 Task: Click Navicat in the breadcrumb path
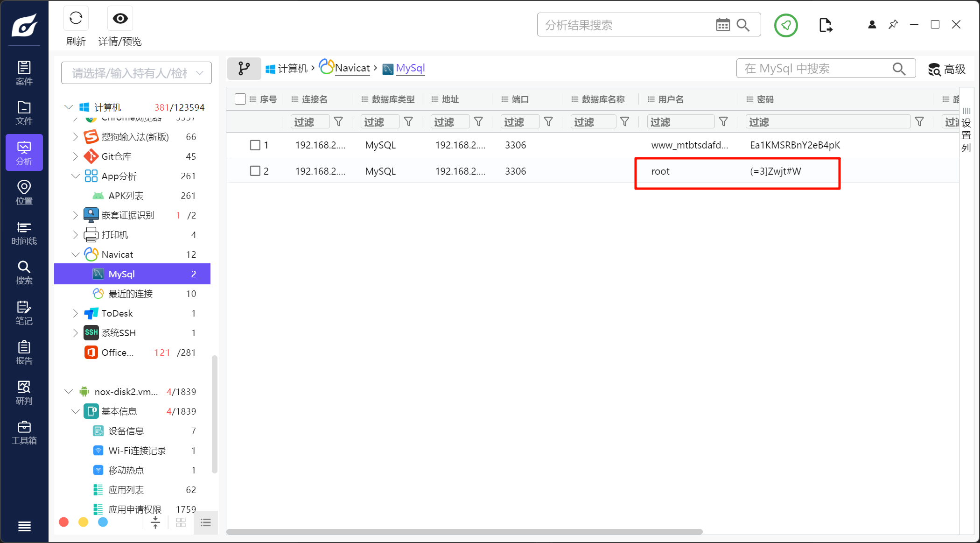(x=352, y=68)
